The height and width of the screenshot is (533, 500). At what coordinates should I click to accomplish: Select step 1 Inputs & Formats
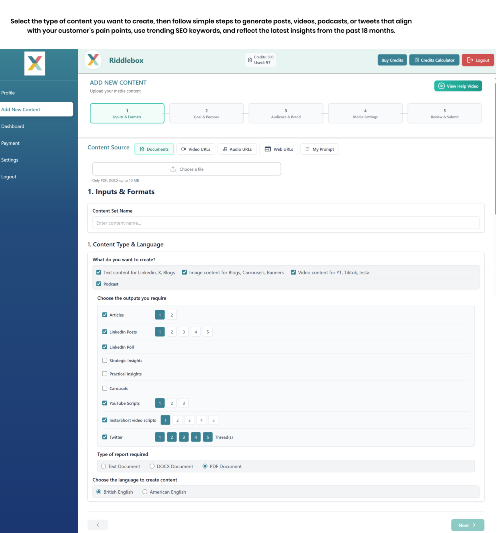tap(127, 113)
